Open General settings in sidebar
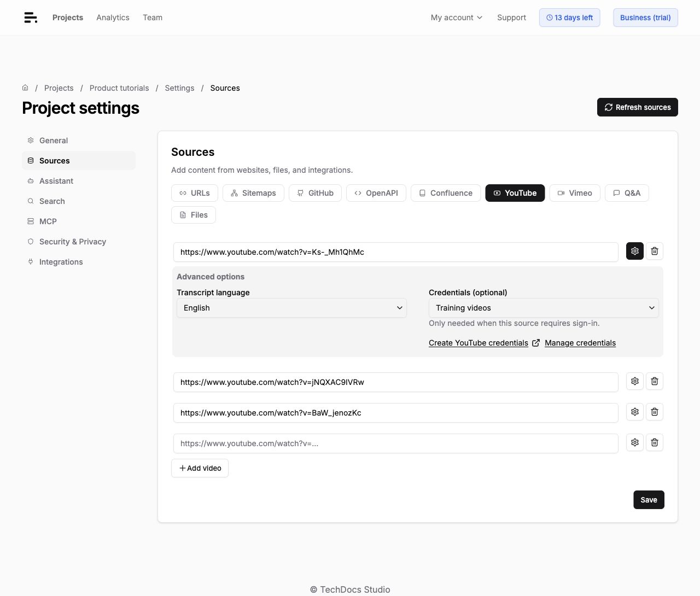Screen dimensions: 700x596 click(79, 141)
